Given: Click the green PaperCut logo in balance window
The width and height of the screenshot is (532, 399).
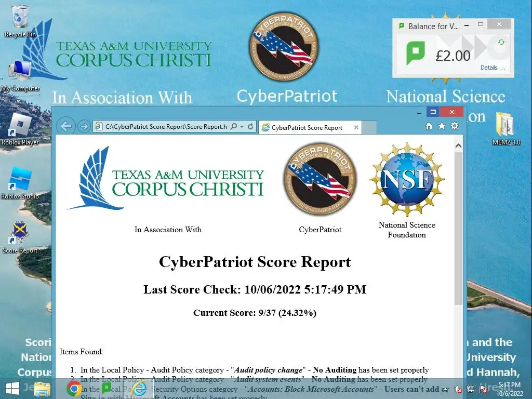Looking at the screenshot, I should [415, 54].
